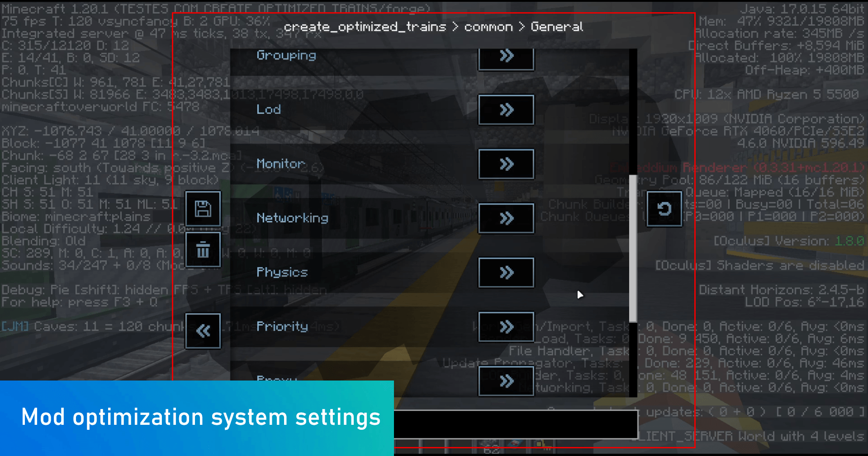This screenshot has width=868, height=456.
Task: Click the Grouping label
Action: point(286,56)
